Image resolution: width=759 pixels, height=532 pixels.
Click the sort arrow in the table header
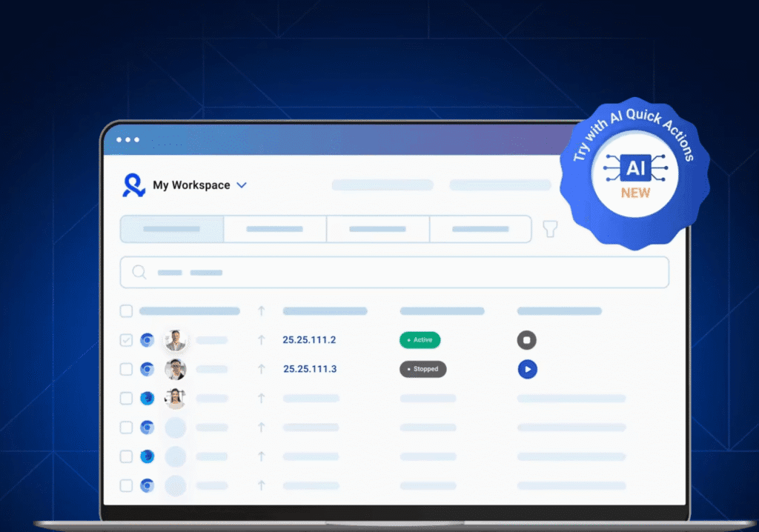(x=261, y=311)
